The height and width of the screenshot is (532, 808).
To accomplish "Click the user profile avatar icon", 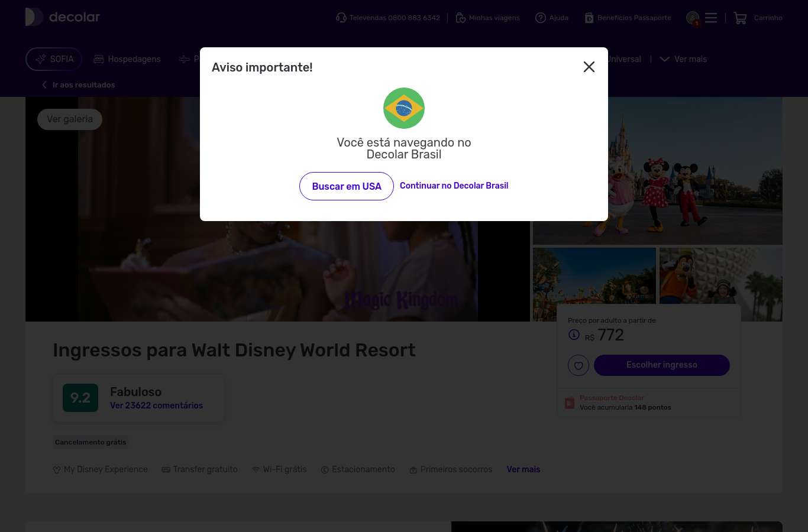I will pyautogui.click(x=693, y=18).
